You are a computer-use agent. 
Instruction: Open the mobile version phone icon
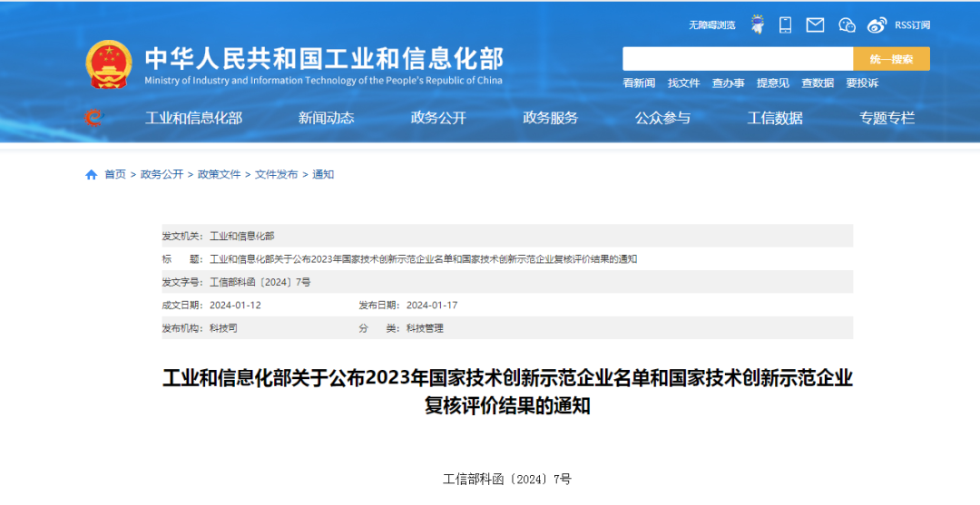(786, 25)
